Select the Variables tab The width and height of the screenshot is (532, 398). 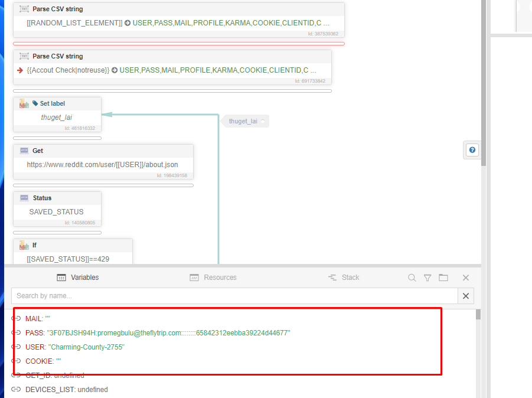pyautogui.click(x=78, y=278)
